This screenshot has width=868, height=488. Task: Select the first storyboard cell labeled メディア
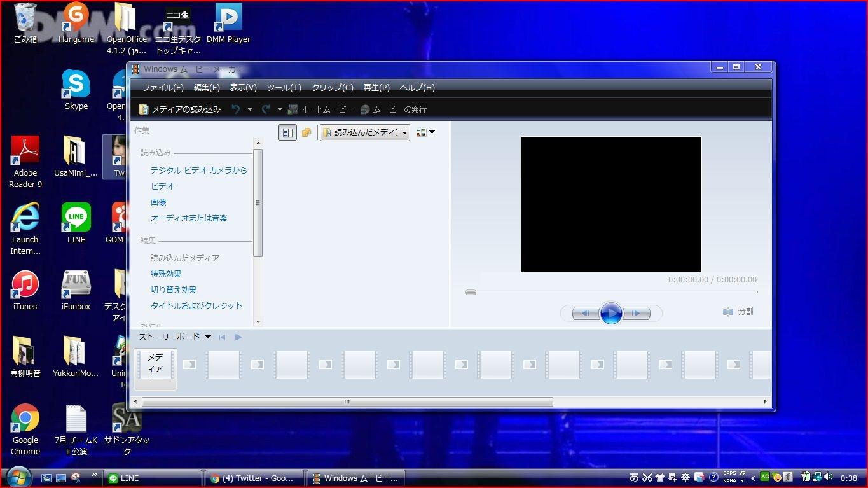pos(156,368)
